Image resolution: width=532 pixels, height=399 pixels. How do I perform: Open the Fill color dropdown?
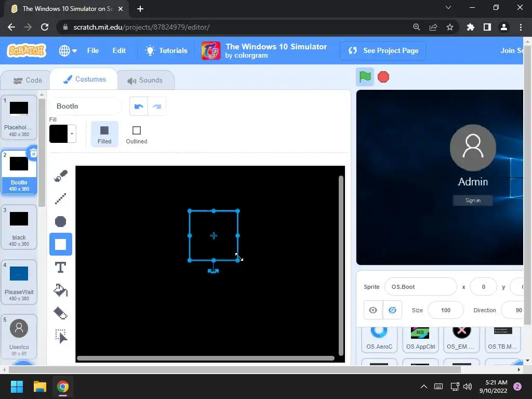(x=63, y=134)
